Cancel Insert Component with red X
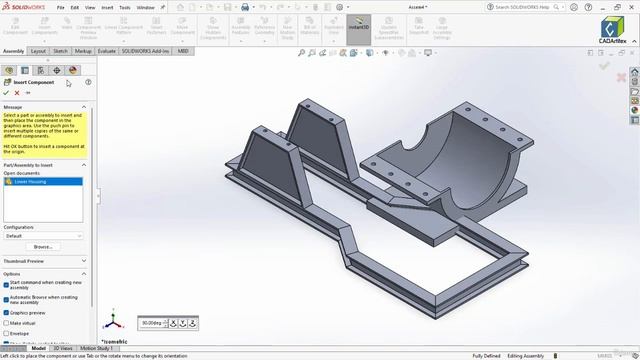Viewport: 640px width, 360px height. click(x=17, y=93)
